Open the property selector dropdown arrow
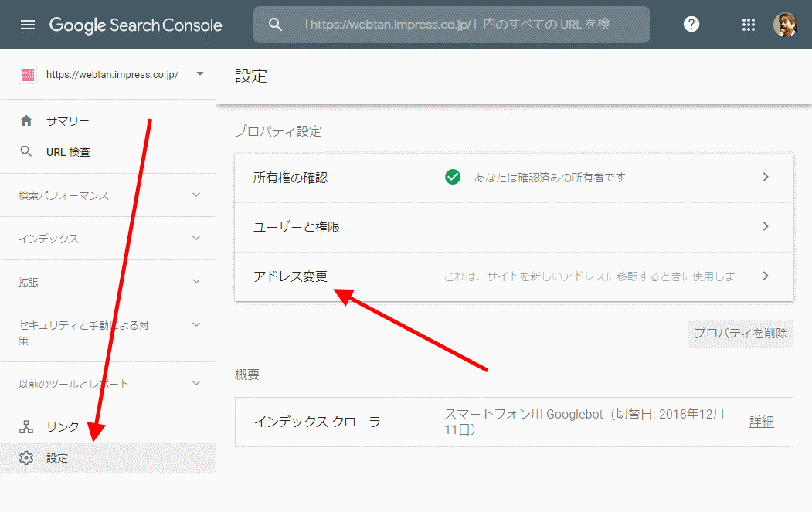Viewport: 812px width, 512px height. point(200,74)
